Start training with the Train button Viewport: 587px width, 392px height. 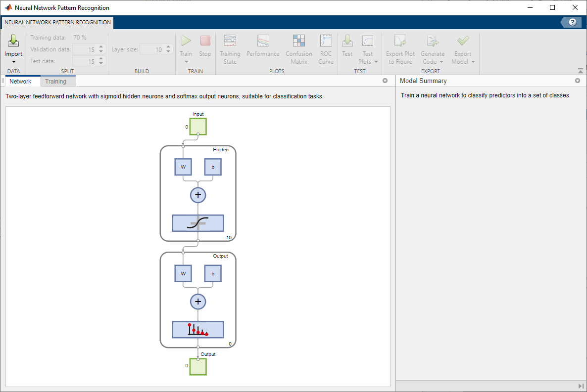point(186,41)
